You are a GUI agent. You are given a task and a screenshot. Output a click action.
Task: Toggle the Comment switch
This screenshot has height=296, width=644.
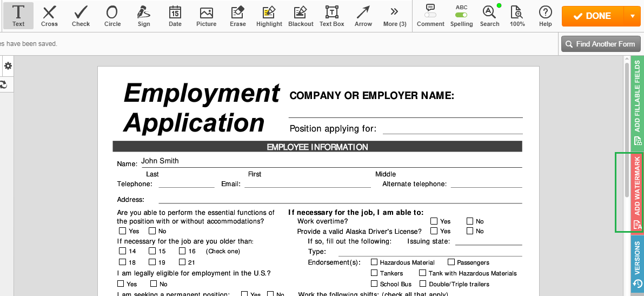[430, 15]
